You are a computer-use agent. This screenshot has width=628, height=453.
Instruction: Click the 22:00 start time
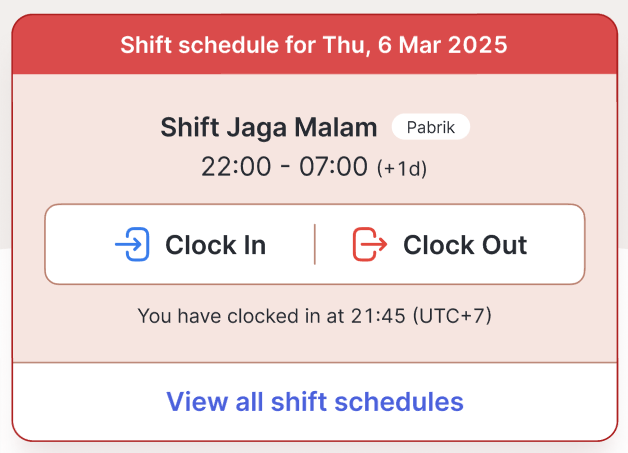[236, 167]
